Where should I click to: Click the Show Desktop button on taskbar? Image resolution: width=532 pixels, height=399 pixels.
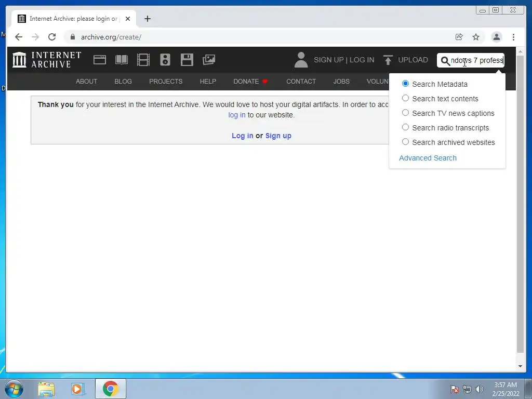(528, 389)
